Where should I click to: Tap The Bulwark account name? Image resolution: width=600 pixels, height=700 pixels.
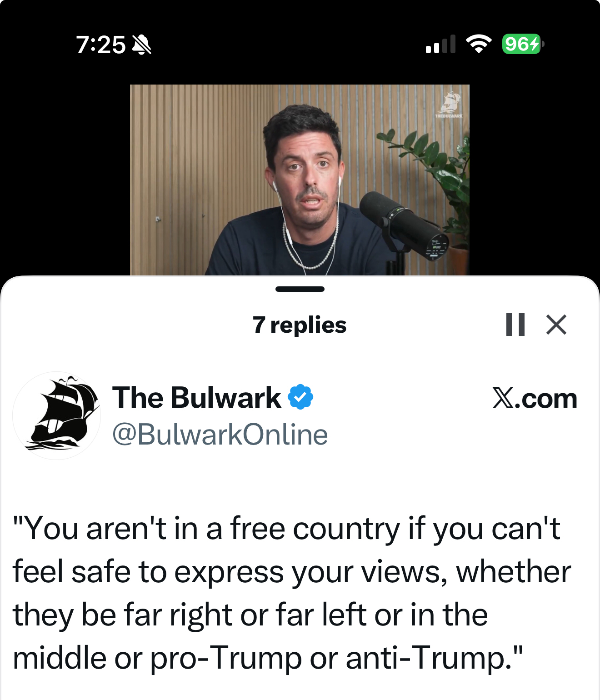pos(196,398)
